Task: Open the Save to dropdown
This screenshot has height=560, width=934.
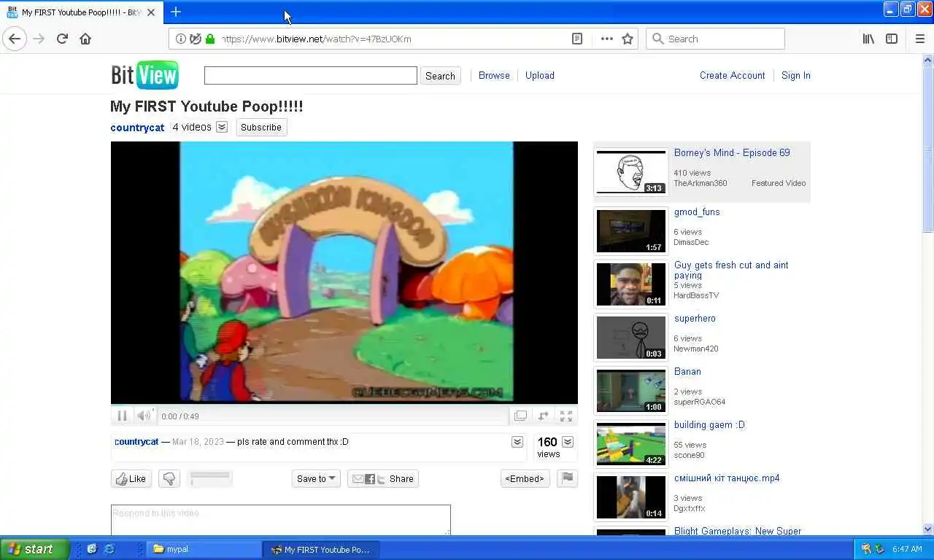Action: (316, 479)
